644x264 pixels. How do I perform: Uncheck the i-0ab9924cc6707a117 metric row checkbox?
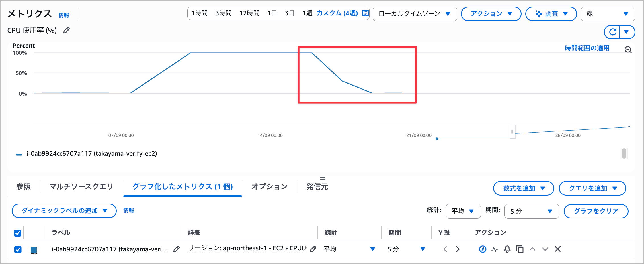(x=18, y=249)
